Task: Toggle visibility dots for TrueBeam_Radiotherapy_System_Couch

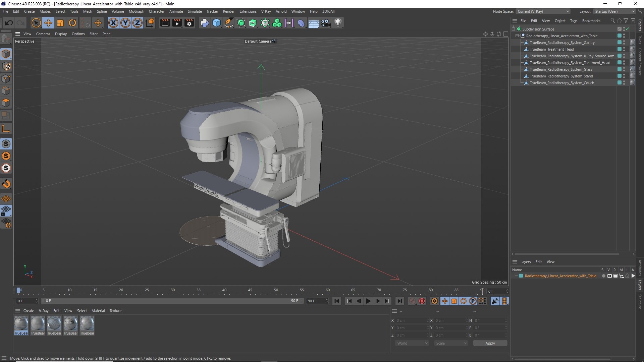Action: pyautogui.click(x=624, y=83)
